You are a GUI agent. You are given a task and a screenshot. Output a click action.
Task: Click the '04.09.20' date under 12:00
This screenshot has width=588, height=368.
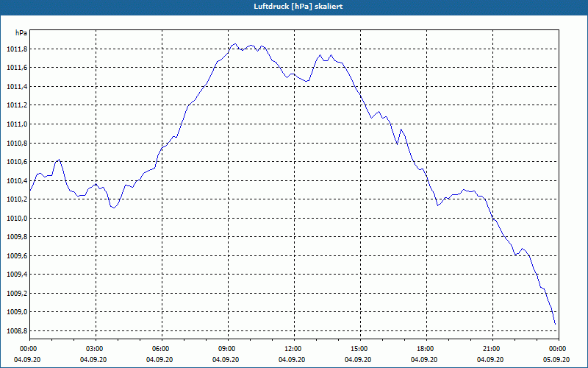coord(292,360)
